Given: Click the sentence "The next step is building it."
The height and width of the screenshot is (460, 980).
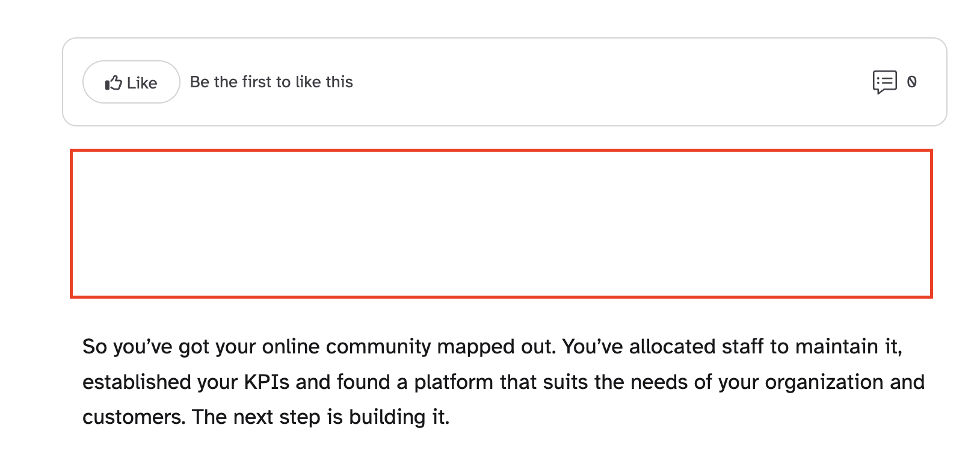Looking at the screenshot, I should click(x=321, y=417).
